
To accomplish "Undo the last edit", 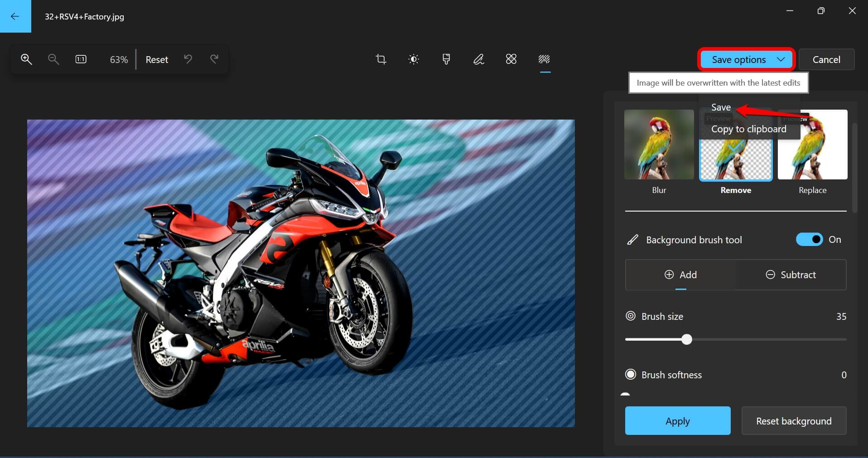I will (188, 59).
